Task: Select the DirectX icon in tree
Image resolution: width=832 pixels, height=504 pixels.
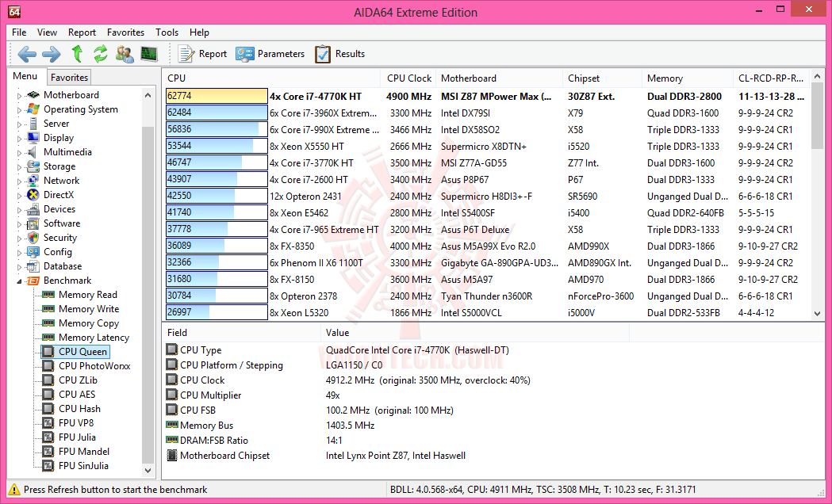Action: coord(33,195)
